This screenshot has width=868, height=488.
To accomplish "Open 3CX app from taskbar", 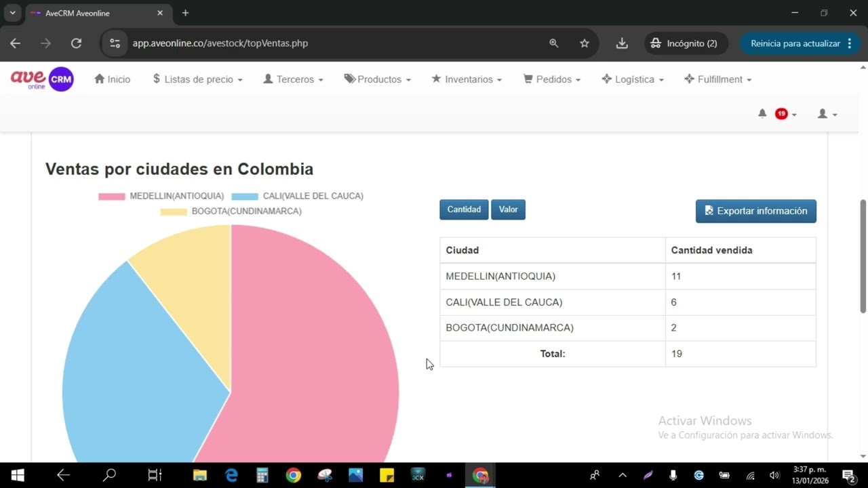I will coord(418,475).
